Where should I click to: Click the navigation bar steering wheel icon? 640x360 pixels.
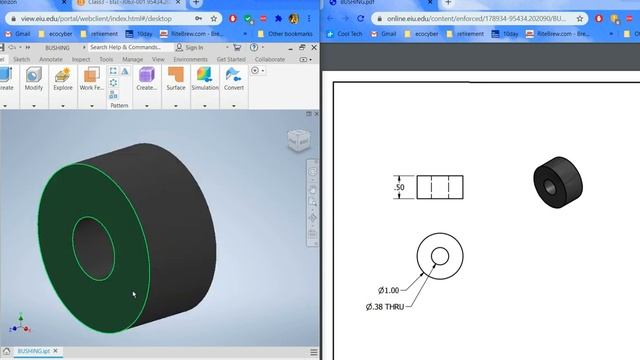pyautogui.click(x=313, y=171)
